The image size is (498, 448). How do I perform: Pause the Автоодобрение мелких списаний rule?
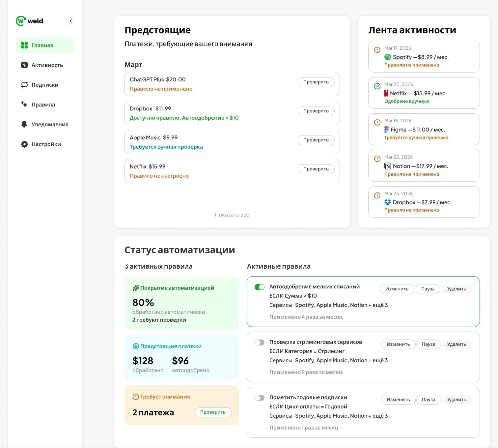428,289
